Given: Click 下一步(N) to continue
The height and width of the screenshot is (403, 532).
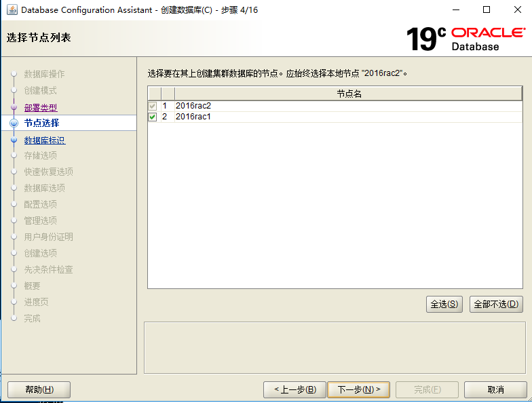Looking at the screenshot, I should click(x=359, y=389).
